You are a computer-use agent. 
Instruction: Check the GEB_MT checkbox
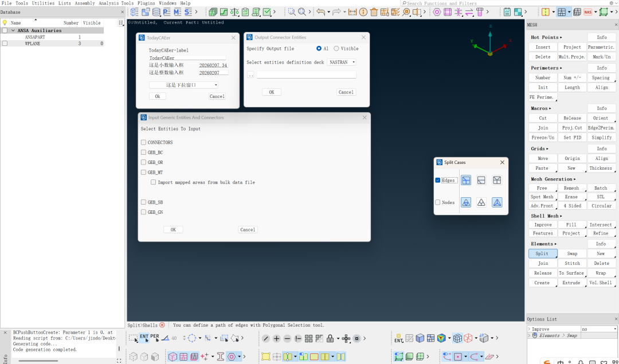coord(144,172)
